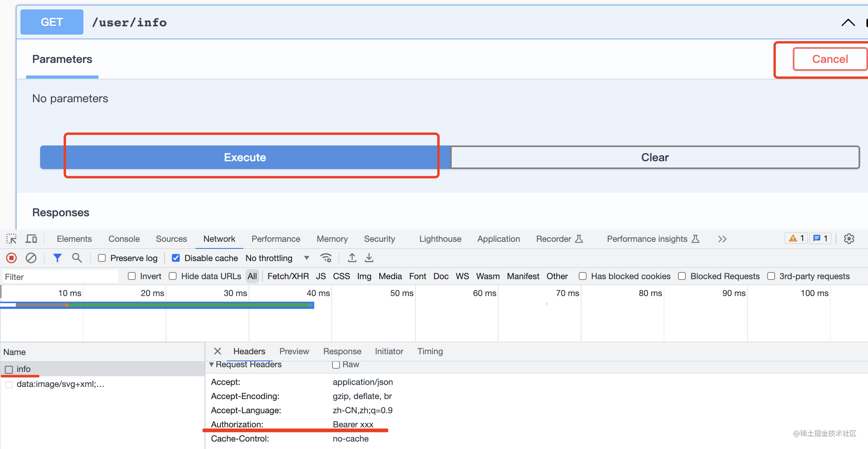Show more DevTools tabs chevron

pyautogui.click(x=722, y=239)
